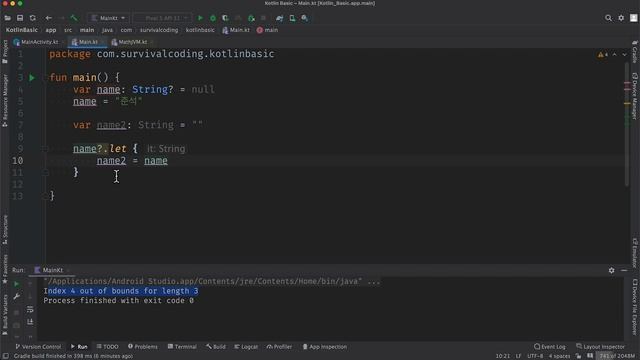Open App Inspection tool window
The height and width of the screenshot is (360, 640).
324,347
